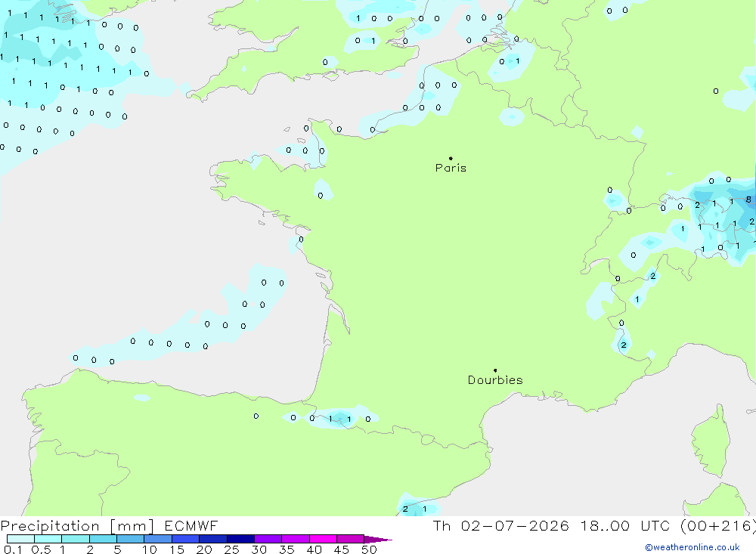Click the ECMWF model name text

coord(191,525)
